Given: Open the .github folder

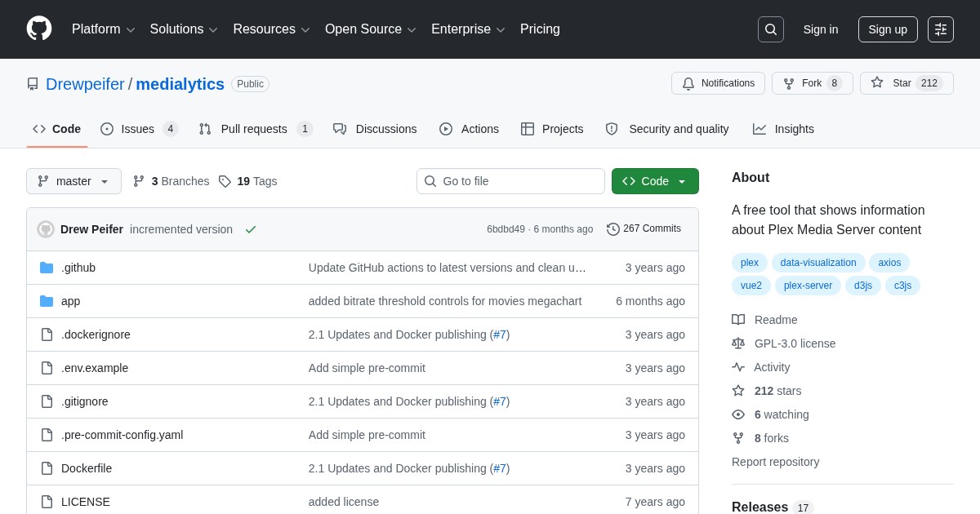Looking at the screenshot, I should tap(78, 268).
